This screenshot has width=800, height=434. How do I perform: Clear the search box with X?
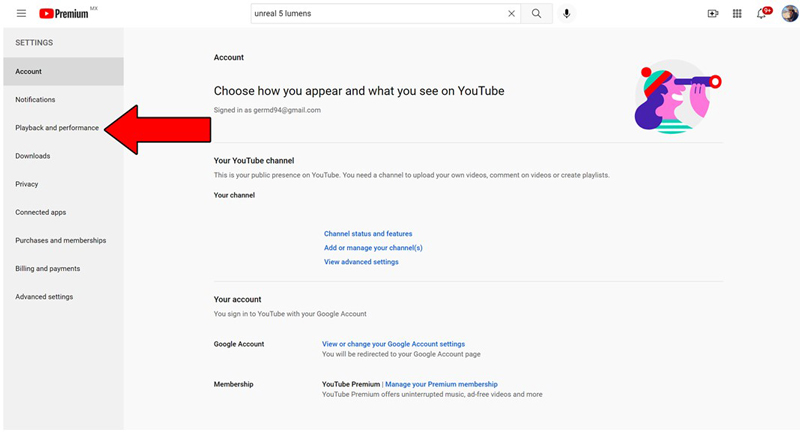coord(511,14)
